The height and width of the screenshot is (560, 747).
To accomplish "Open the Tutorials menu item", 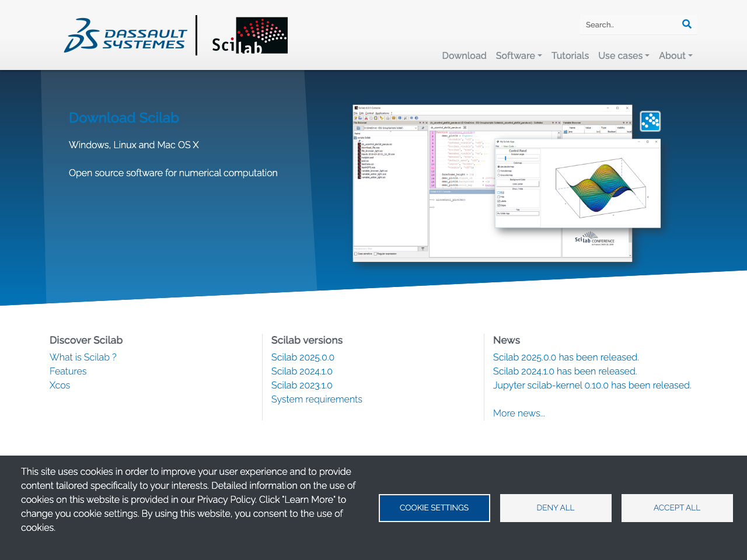I will tap(570, 55).
